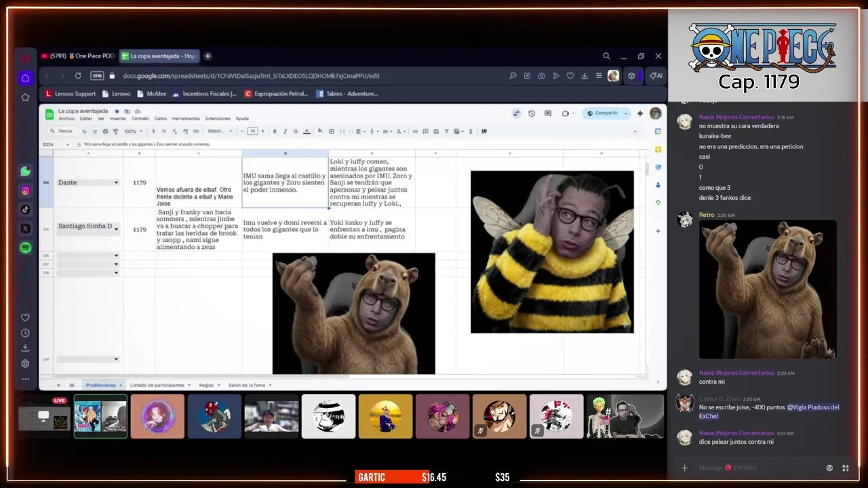Screen dimensions: 868x488
Task: Open the fill color bucket in Sheets
Action: 321,131
